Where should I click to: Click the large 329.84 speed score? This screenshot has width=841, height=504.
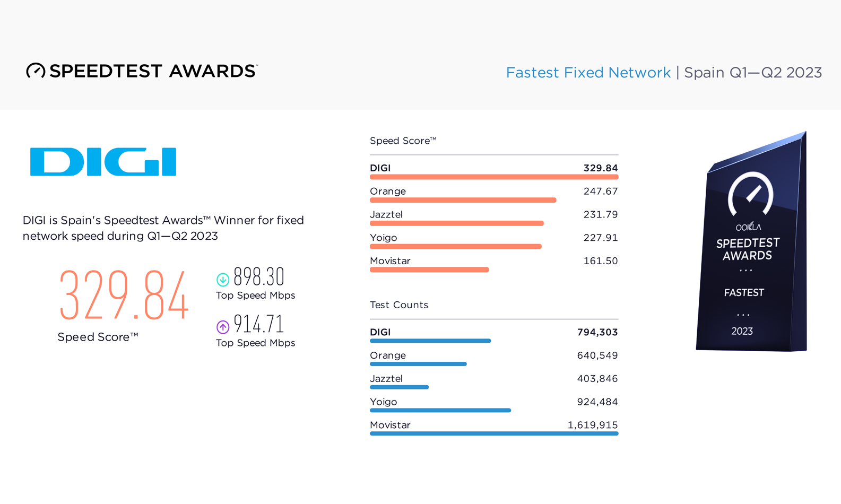pos(124,296)
